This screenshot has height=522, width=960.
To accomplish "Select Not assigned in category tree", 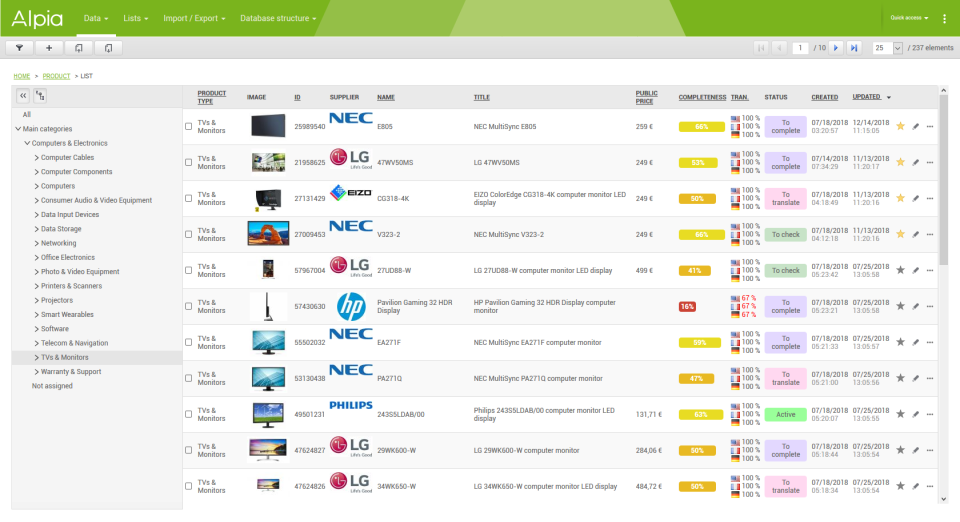I will click(x=52, y=386).
